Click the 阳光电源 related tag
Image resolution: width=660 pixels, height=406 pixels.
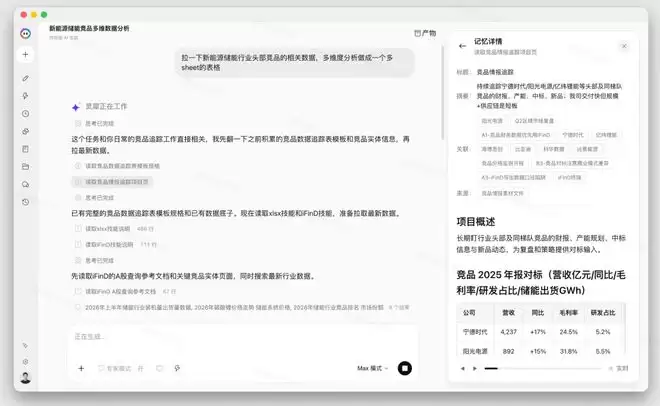[x=492, y=121]
